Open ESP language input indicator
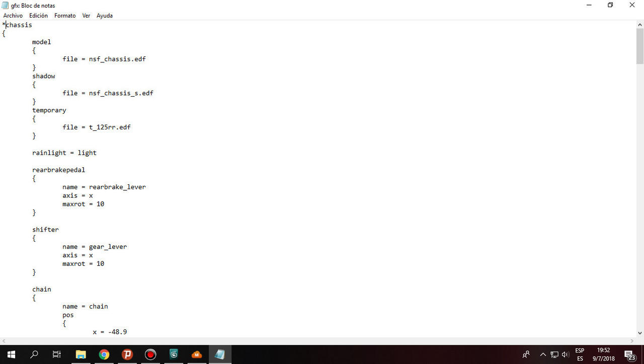Screen dimensions: 644x364 click(580, 354)
